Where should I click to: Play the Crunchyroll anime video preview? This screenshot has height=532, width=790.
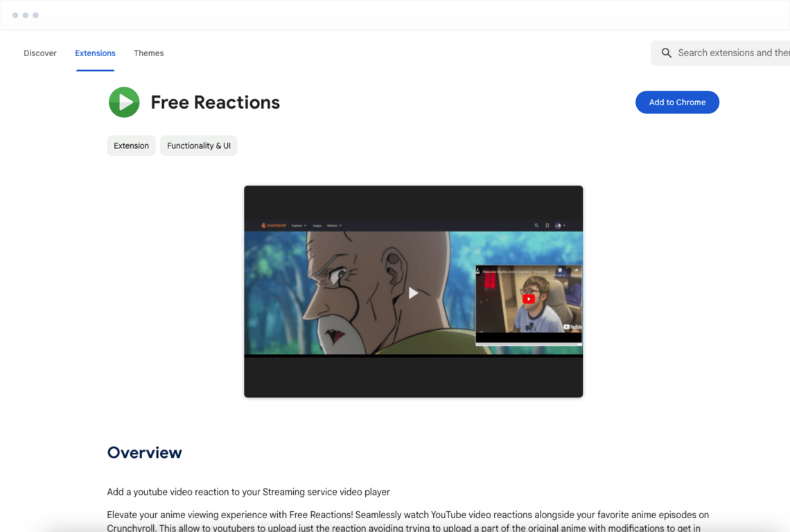point(413,293)
